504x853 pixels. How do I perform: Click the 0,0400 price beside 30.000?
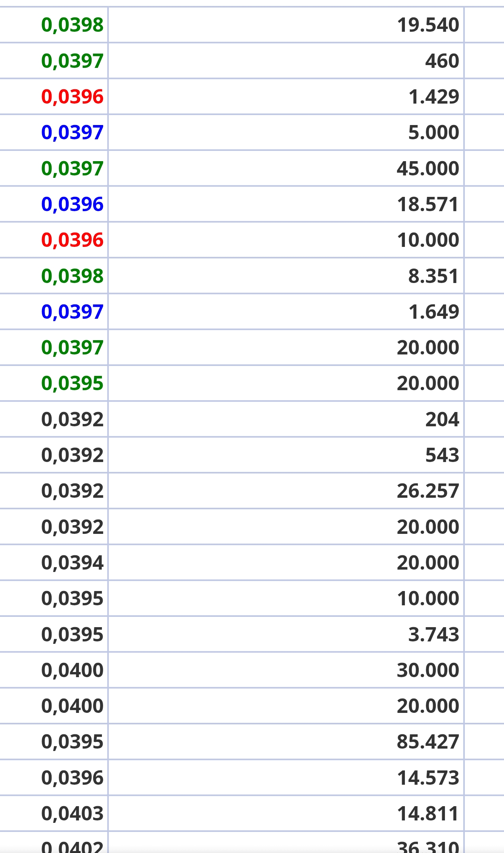[72, 670]
